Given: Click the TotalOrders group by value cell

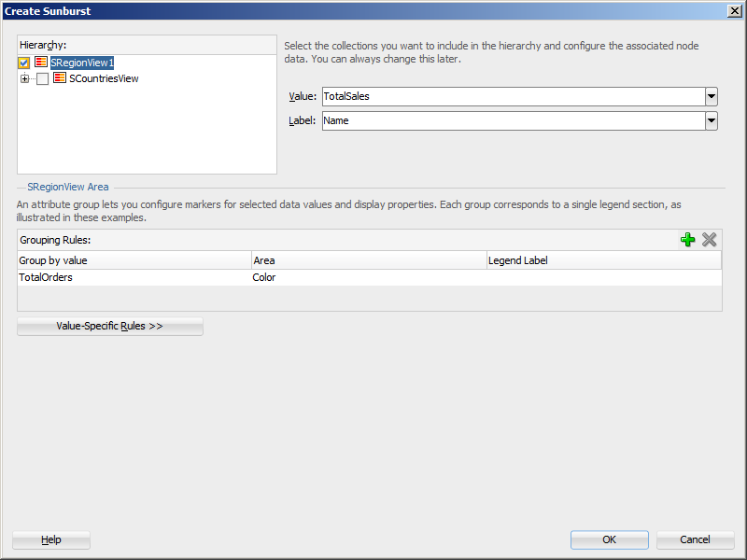Looking at the screenshot, I should click(x=47, y=277).
